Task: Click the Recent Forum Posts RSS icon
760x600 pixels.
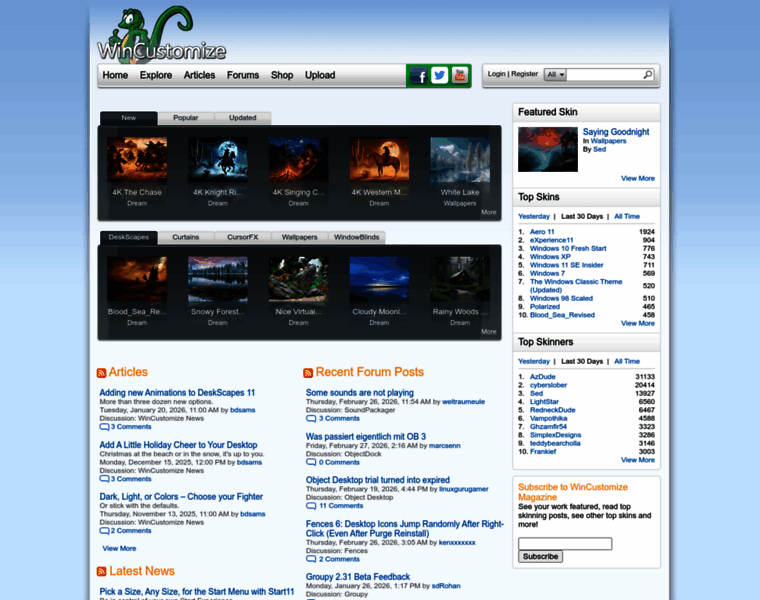Action: tap(308, 373)
